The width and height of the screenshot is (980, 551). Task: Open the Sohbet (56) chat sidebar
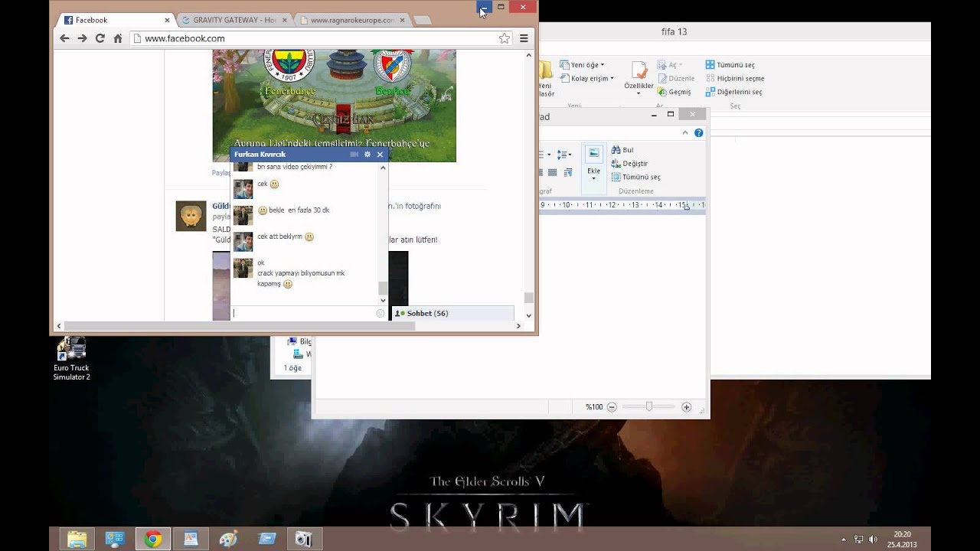point(452,314)
